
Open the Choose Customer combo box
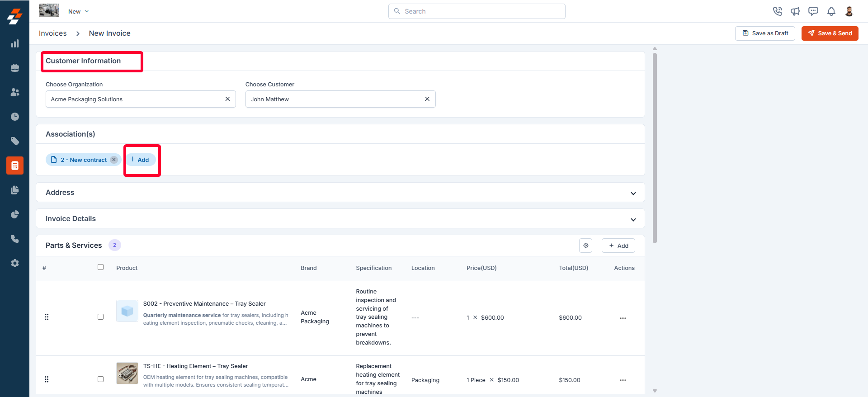340,99
